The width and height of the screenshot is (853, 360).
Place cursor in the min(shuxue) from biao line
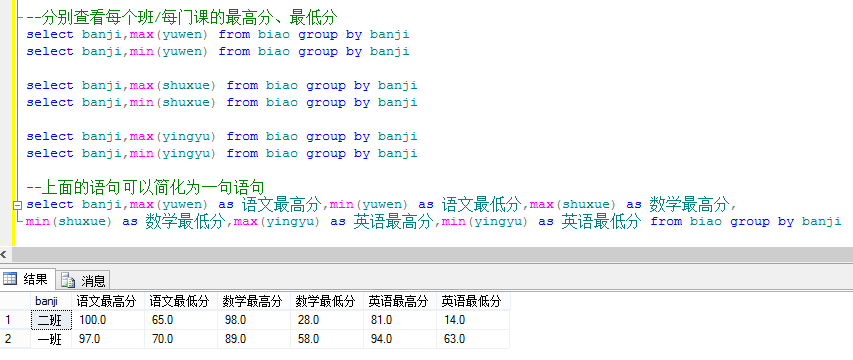pyautogui.click(x=221, y=102)
